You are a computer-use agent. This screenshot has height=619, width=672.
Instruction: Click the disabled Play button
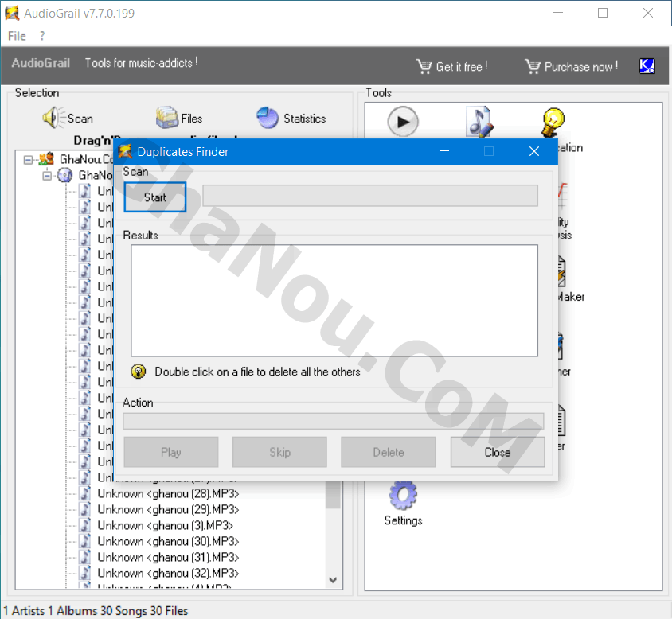coord(171,452)
